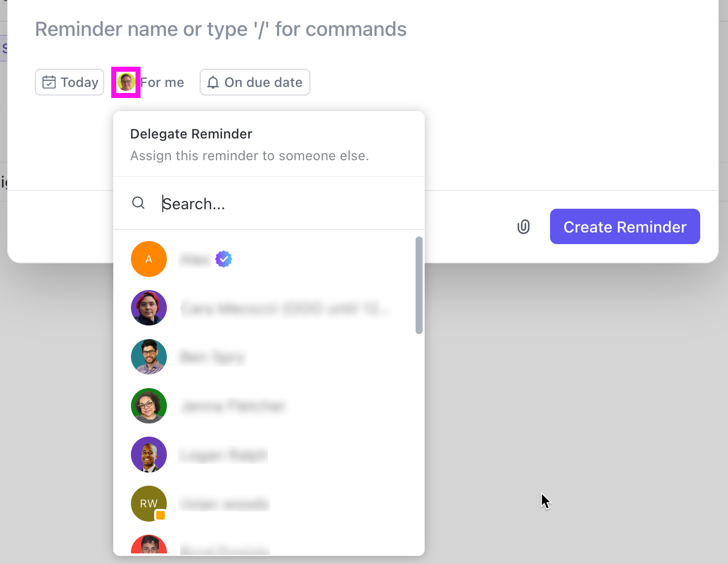The image size is (728, 564).
Task: Click the bell icon for notifications
Action: click(213, 82)
